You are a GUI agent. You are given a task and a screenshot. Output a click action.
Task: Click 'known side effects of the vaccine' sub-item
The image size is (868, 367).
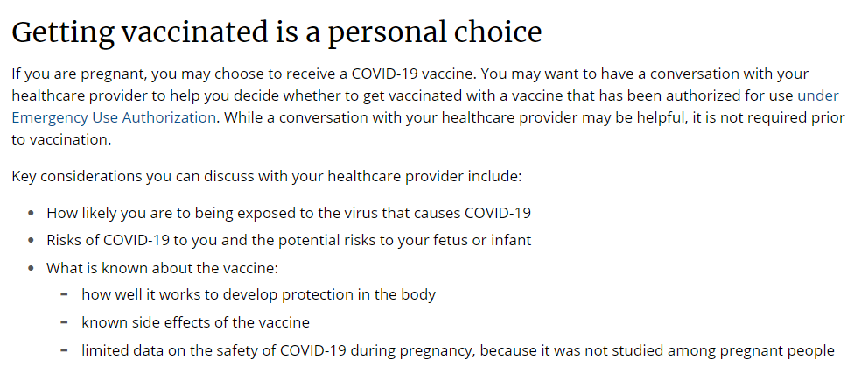click(195, 322)
